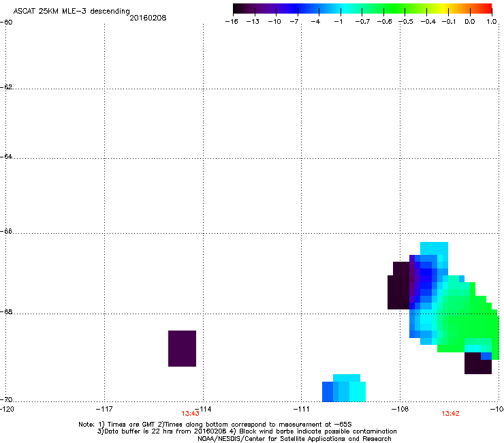Click the -108 longitude axis label
The image size is (504, 443).
(x=400, y=409)
